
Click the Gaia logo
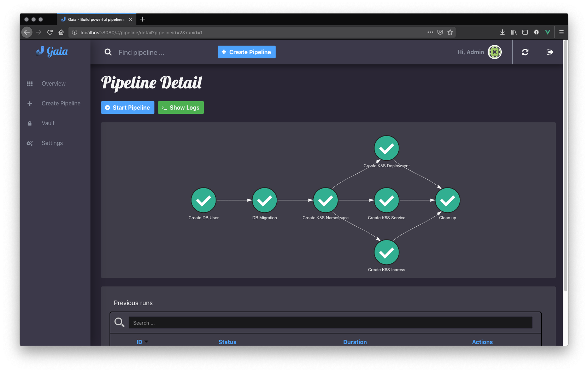[52, 52]
